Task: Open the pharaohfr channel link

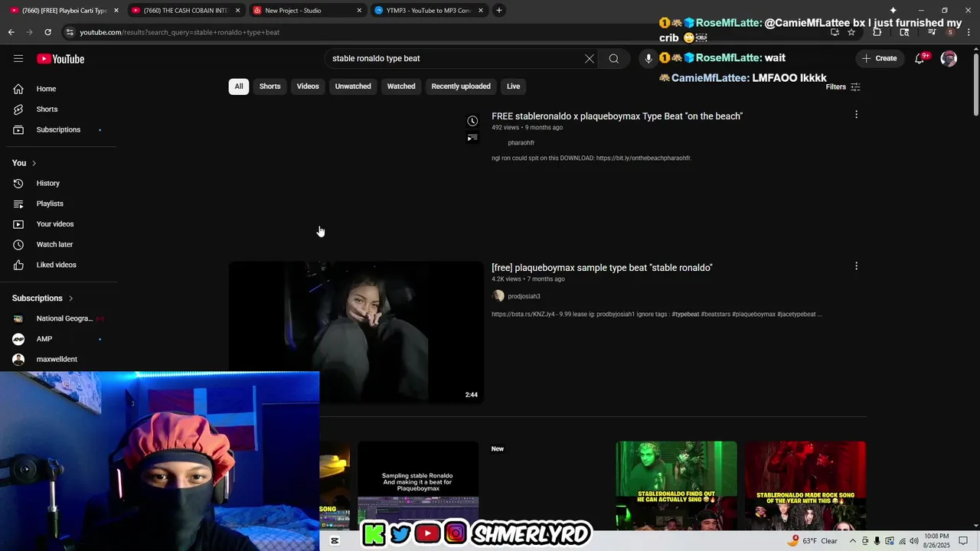Action: tap(521, 142)
